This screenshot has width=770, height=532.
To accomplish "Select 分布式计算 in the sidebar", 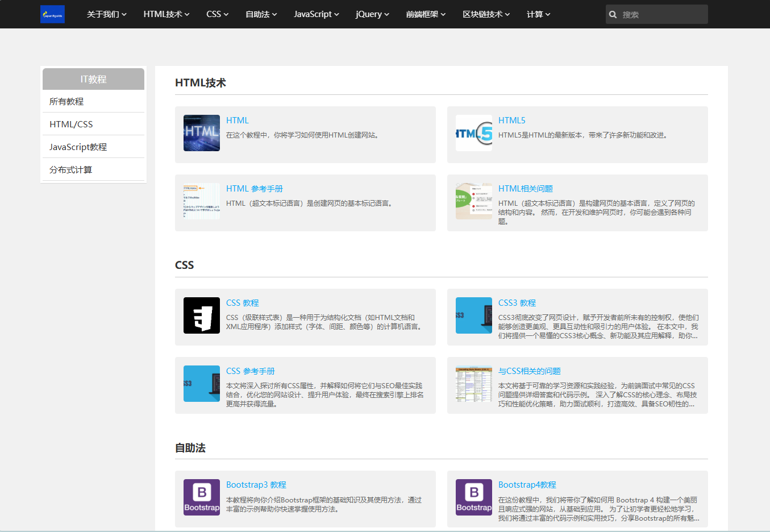I will coord(70,170).
